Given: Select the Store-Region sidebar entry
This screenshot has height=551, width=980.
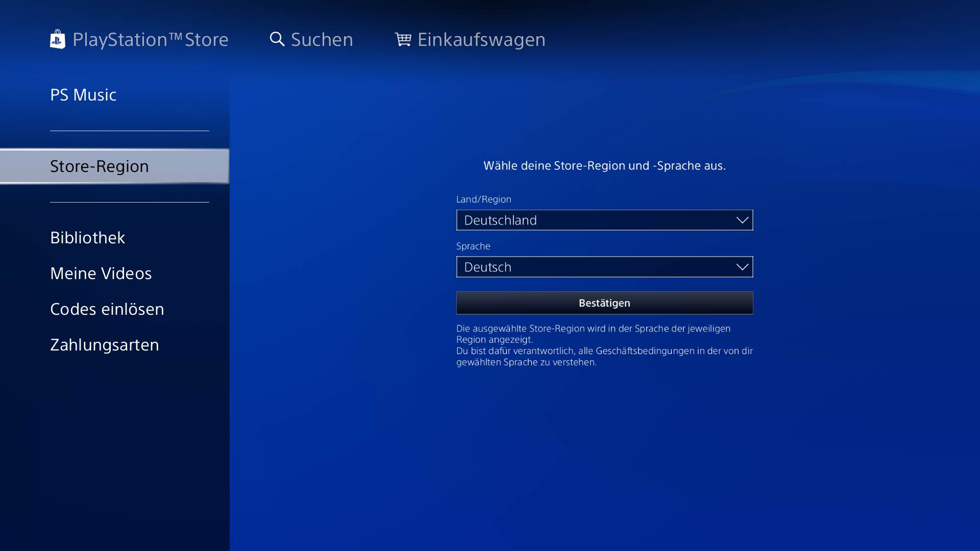Looking at the screenshot, I should [x=114, y=166].
